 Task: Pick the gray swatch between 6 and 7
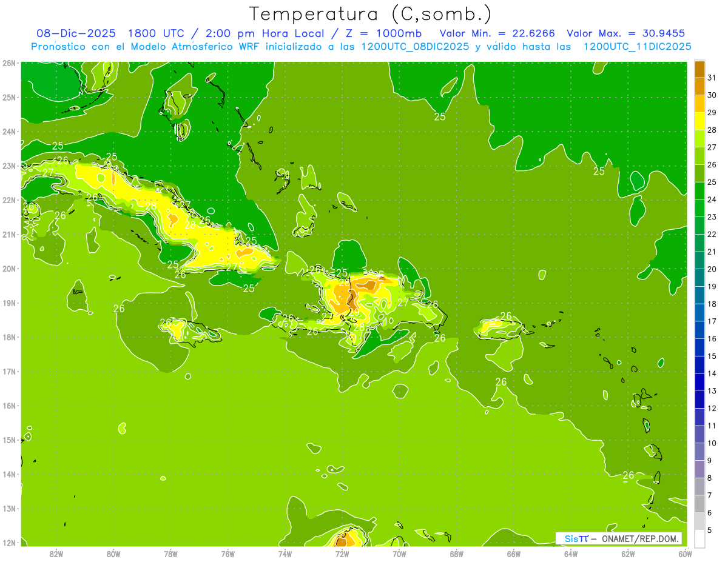tap(699, 504)
